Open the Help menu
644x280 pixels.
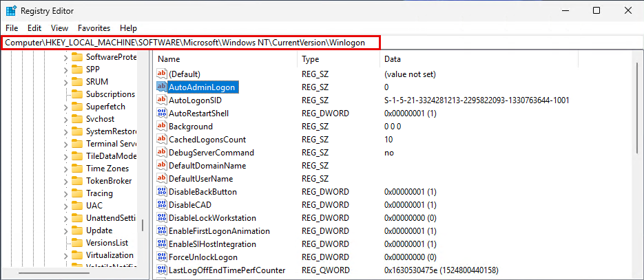128,28
